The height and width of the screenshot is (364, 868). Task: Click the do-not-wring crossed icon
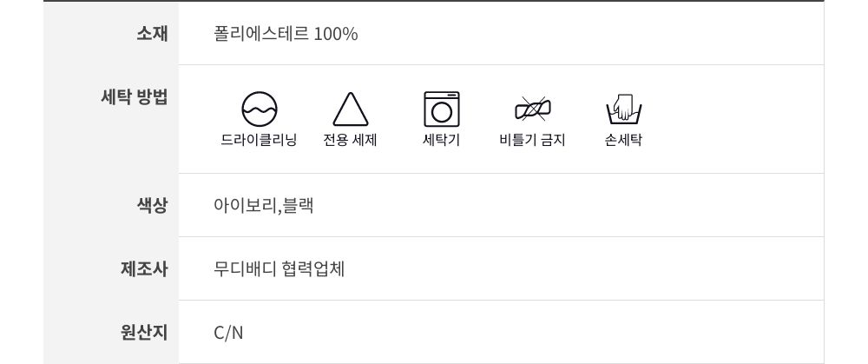coord(532,109)
